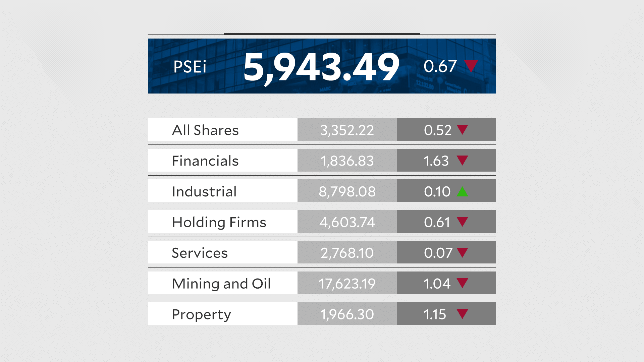Click the Industrial index value 8,798.08
Viewport: 644px width, 362px height.
pyautogui.click(x=347, y=191)
